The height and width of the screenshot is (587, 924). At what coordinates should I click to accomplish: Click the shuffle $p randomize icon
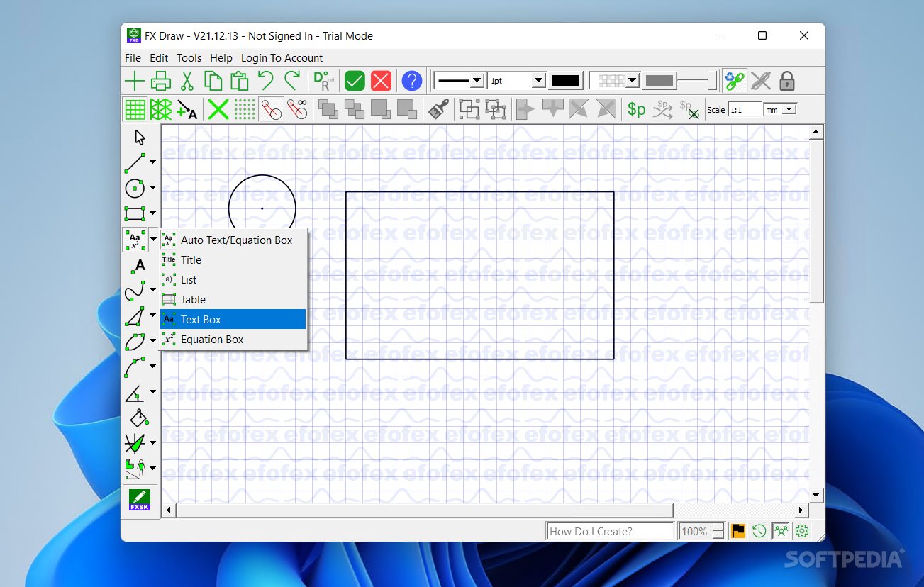(663, 109)
